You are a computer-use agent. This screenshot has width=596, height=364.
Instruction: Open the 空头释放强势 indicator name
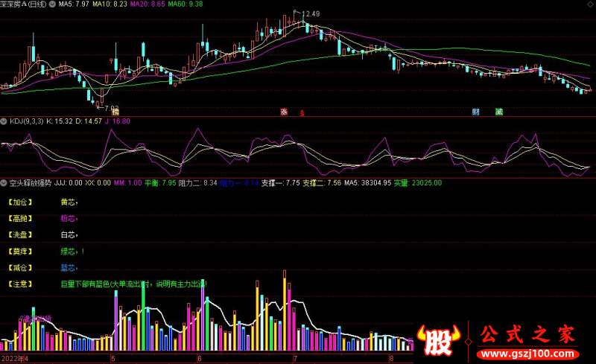click(x=30, y=182)
